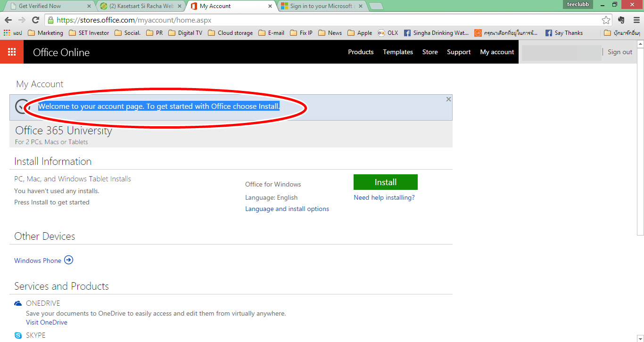Open the Thai-labeled bookmark with orange icon
Viewport: 644px width, 342px height.
click(x=506, y=33)
